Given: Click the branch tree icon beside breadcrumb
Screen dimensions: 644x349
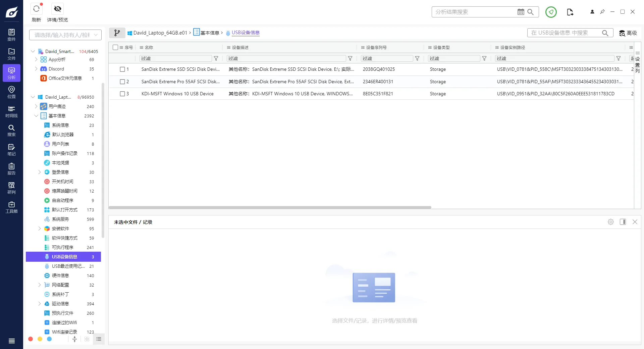Looking at the screenshot, I should (117, 33).
